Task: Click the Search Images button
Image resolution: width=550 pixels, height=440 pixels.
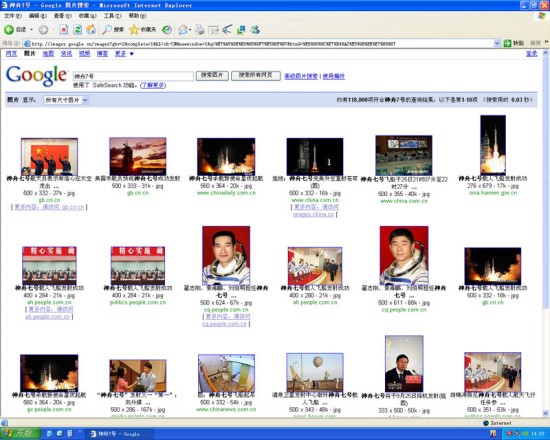Action: coord(212,76)
